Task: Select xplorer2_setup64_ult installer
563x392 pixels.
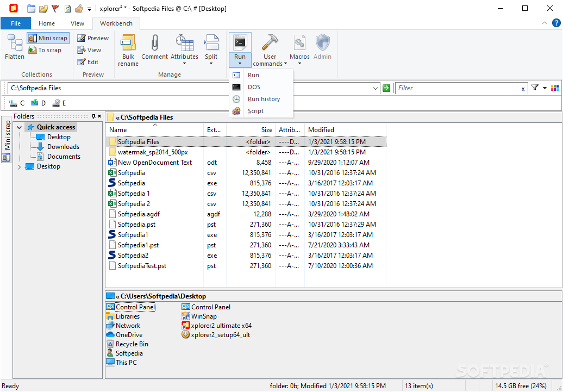Action: (x=216, y=335)
